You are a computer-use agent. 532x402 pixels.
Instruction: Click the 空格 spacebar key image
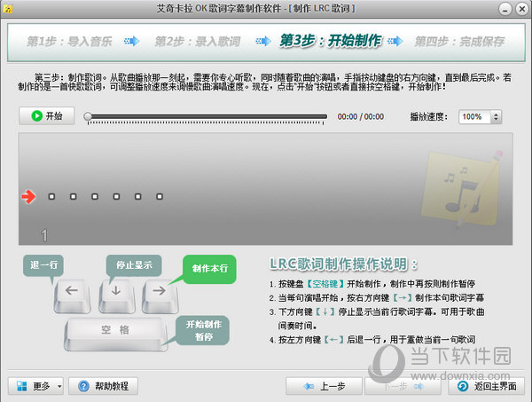115,334
